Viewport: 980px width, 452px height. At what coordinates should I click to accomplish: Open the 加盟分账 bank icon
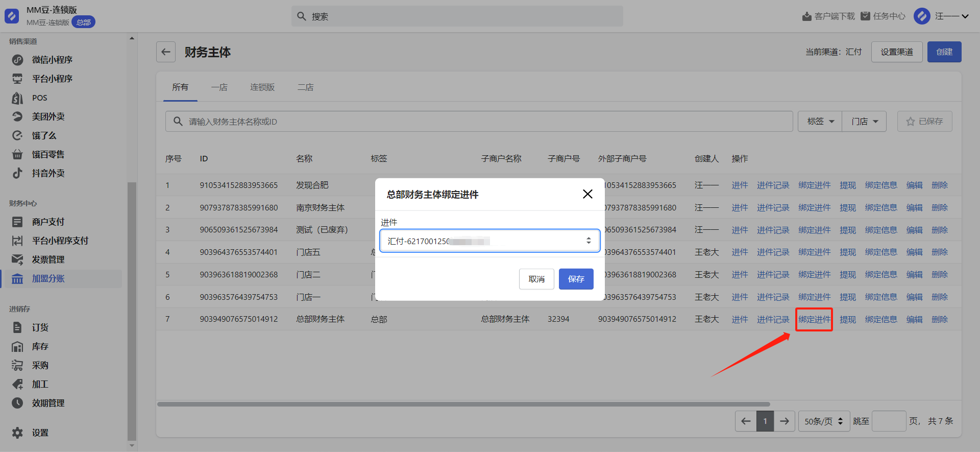coord(17,279)
